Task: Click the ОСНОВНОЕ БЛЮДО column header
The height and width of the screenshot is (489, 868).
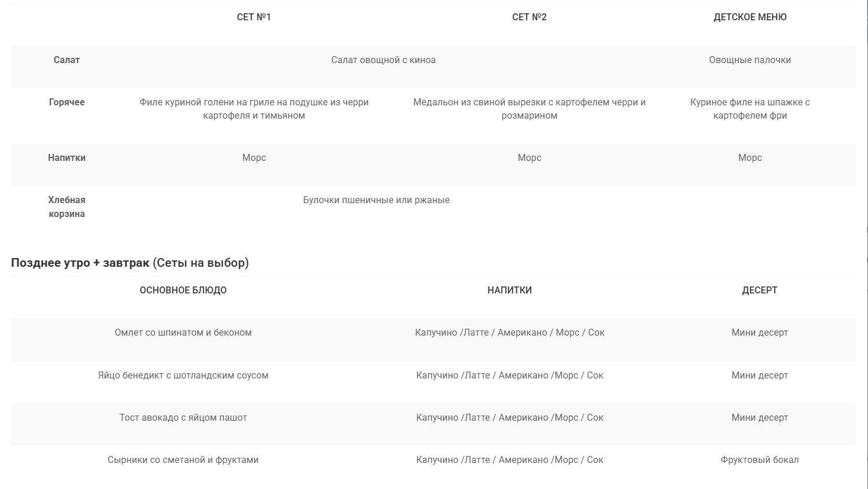Action: [183, 291]
